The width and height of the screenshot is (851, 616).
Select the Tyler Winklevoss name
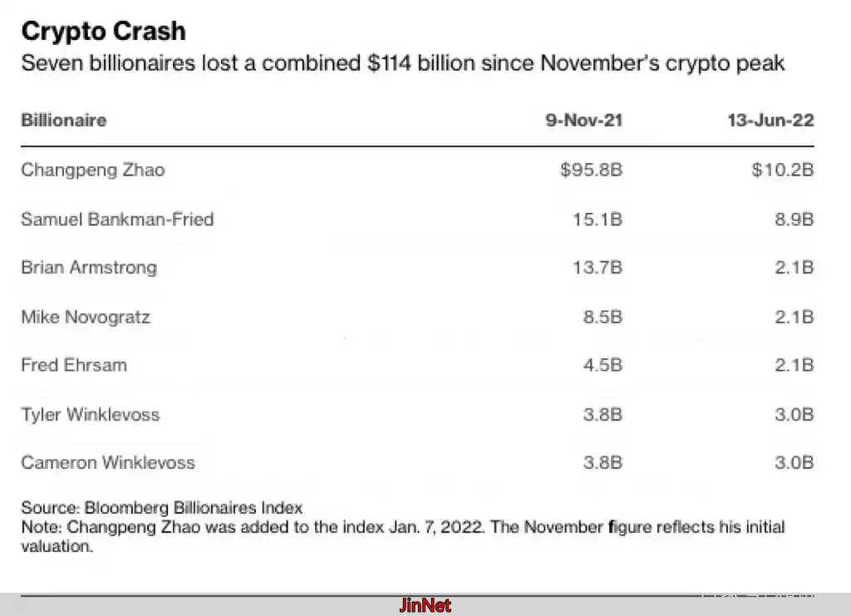(x=91, y=414)
